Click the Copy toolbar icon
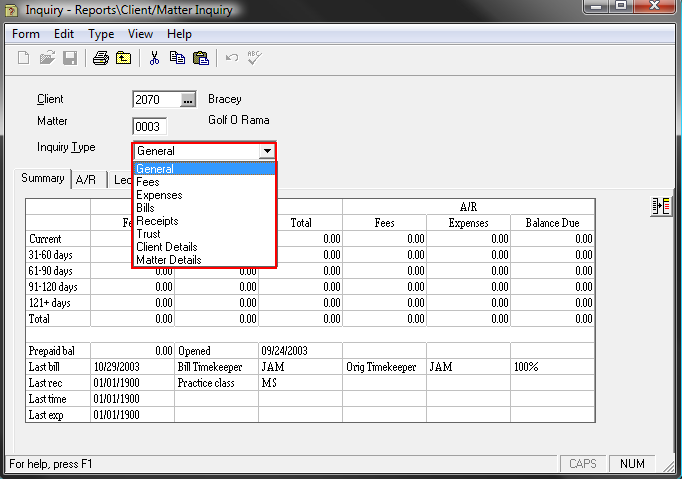The height and width of the screenshot is (479, 682). click(x=177, y=58)
